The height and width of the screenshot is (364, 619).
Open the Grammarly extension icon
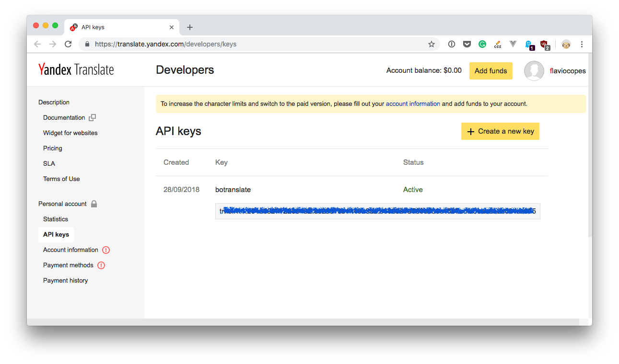(482, 44)
